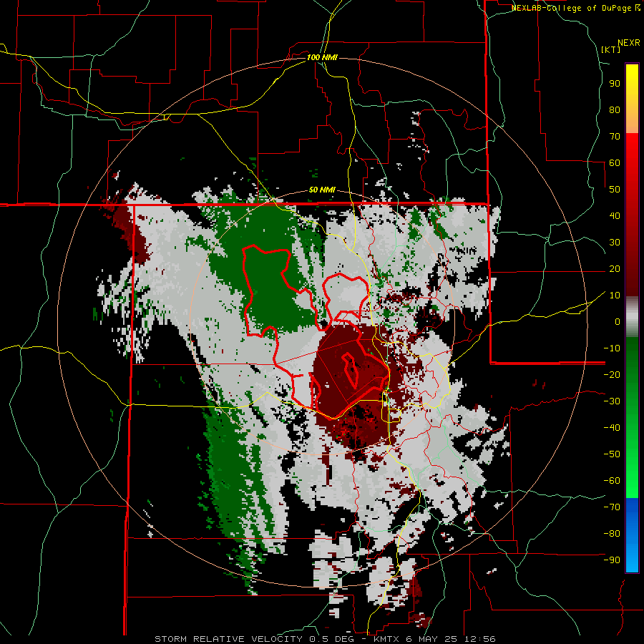Click the 0.5 DEG elevation text
The image size is (644, 644).
[333, 639]
